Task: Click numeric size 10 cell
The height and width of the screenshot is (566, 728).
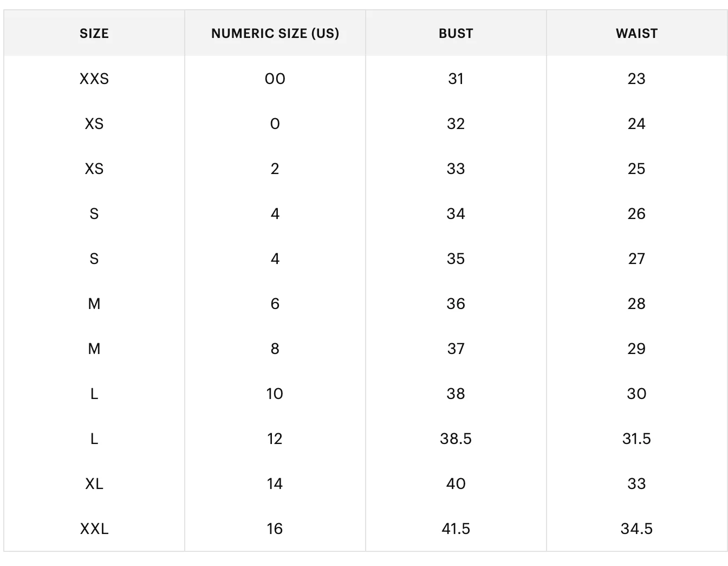Action: click(275, 394)
